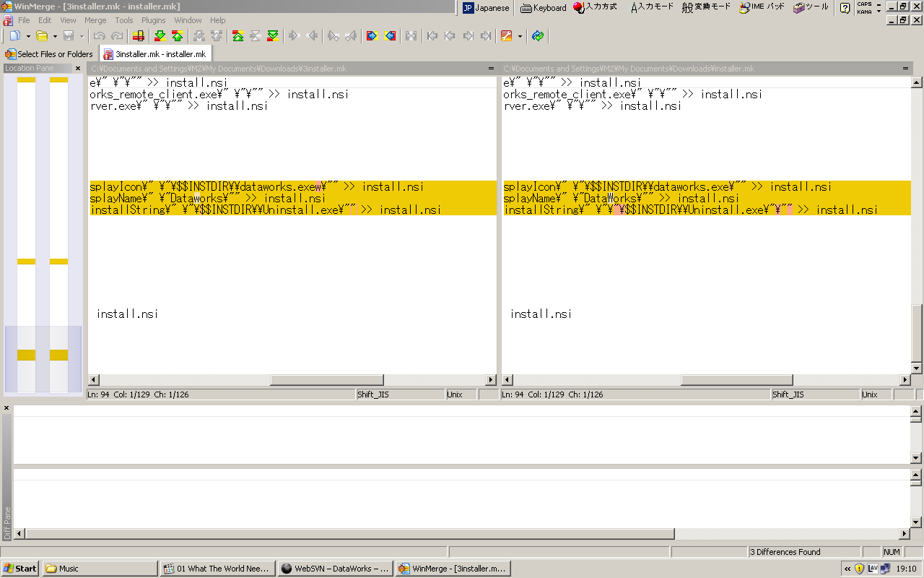Click the Save toolbar icon

tap(69, 35)
